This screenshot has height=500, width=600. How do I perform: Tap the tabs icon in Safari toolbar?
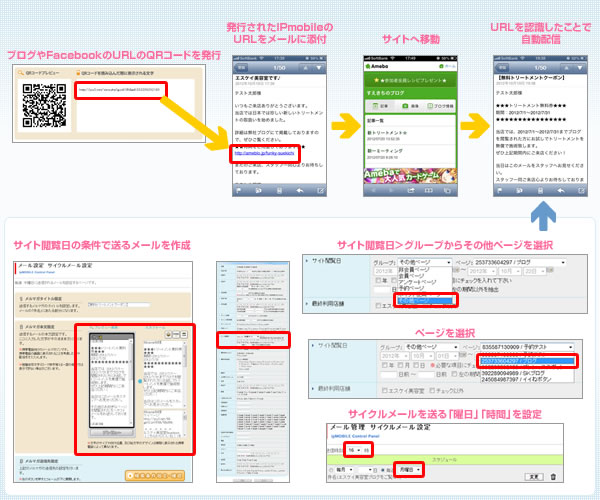447,190
